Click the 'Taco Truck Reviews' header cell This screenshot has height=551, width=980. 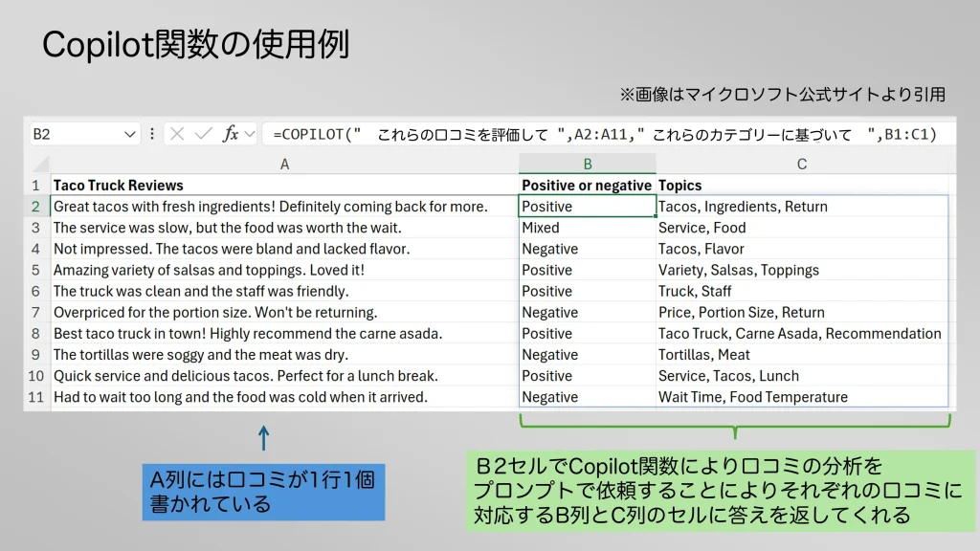pyautogui.click(x=284, y=186)
